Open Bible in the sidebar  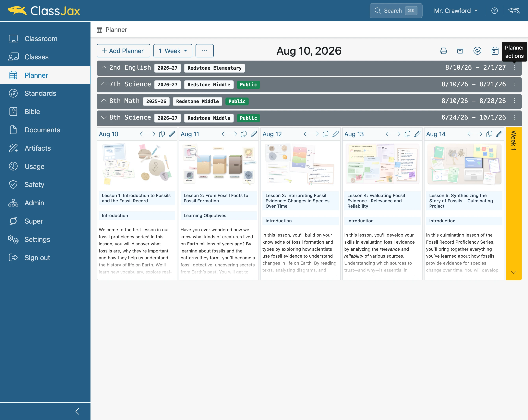(x=45, y=112)
